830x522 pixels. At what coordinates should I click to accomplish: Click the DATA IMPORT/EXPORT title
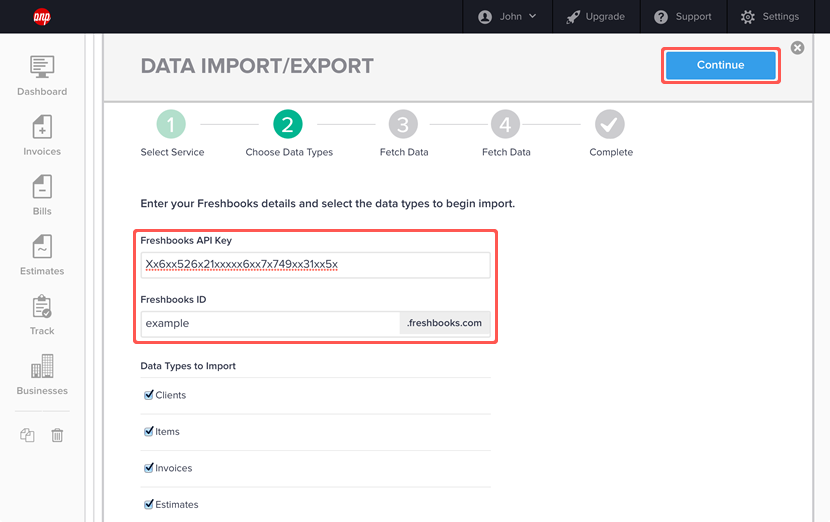(257, 66)
